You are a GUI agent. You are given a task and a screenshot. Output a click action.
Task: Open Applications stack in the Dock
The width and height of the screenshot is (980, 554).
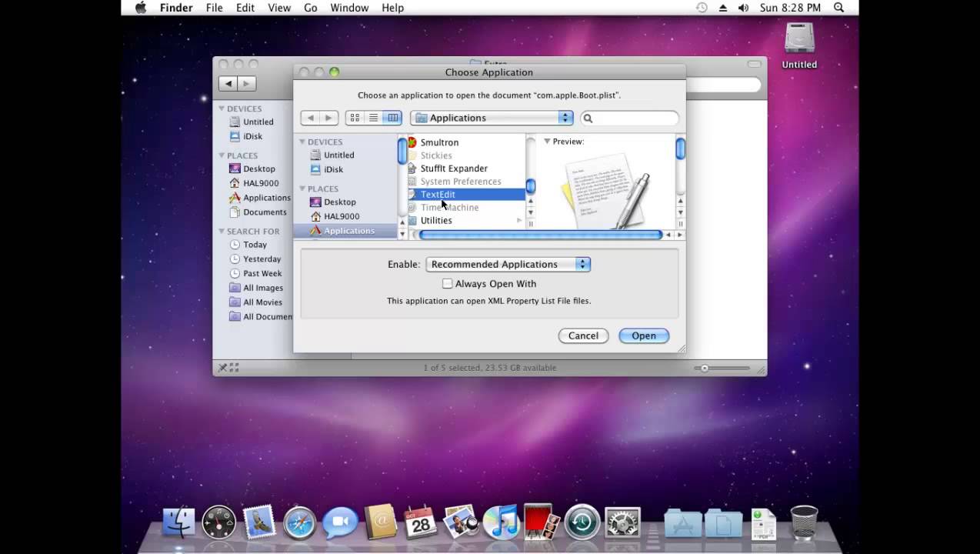coord(683,522)
